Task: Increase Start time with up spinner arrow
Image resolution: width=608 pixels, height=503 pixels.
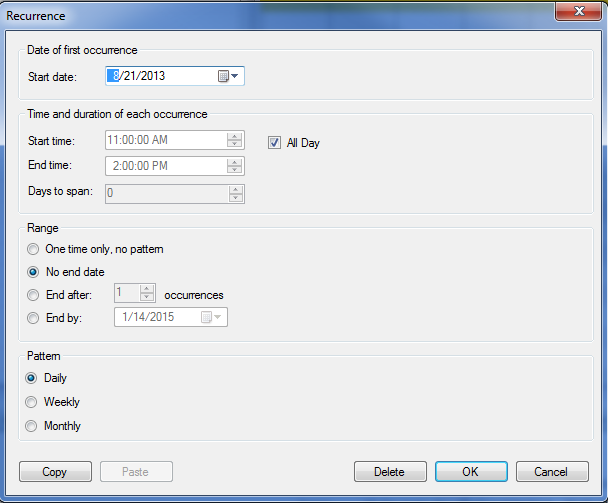Action: pos(235,136)
